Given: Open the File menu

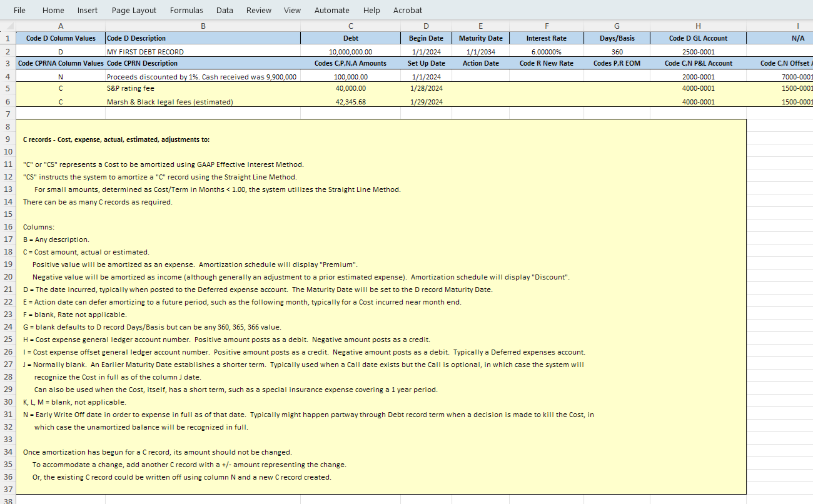Looking at the screenshot, I should [19, 10].
